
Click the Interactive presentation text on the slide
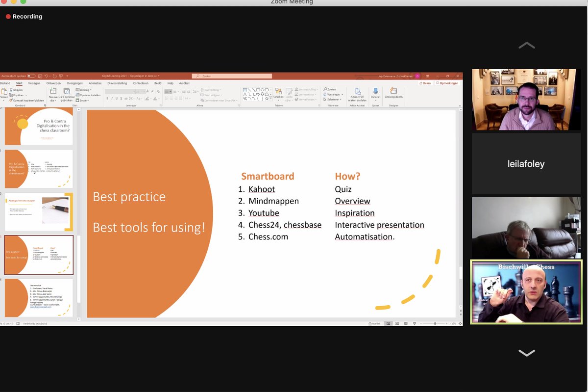pos(379,225)
